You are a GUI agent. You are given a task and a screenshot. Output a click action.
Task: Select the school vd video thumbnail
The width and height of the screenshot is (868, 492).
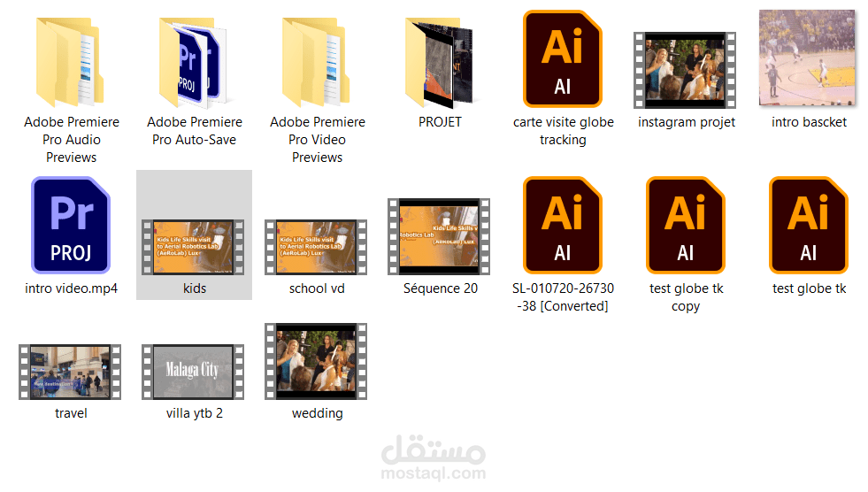(316, 247)
